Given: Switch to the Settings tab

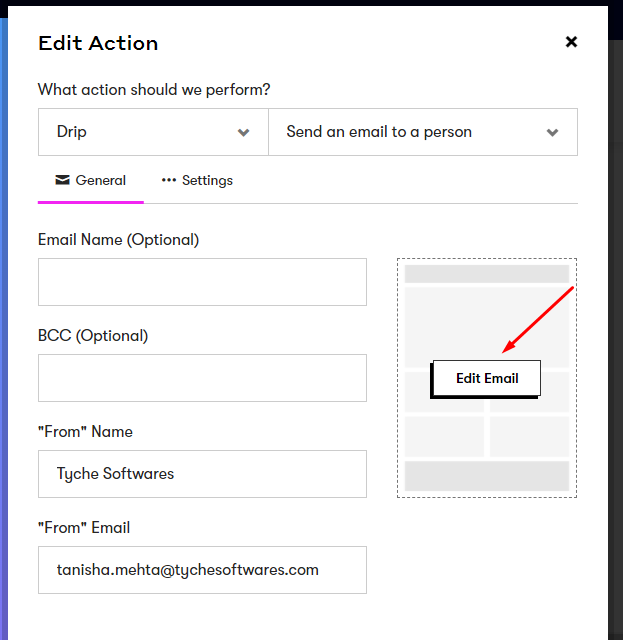Looking at the screenshot, I should tap(197, 180).
